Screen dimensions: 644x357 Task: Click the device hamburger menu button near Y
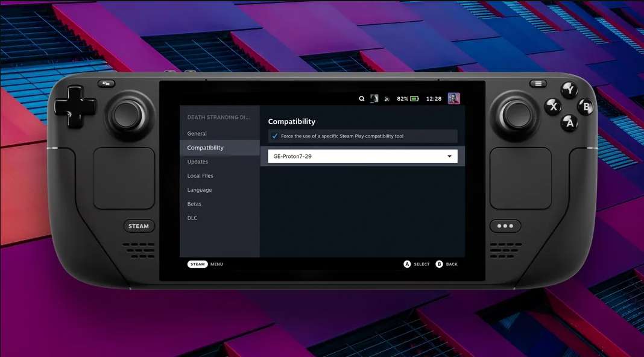(538, 83)
